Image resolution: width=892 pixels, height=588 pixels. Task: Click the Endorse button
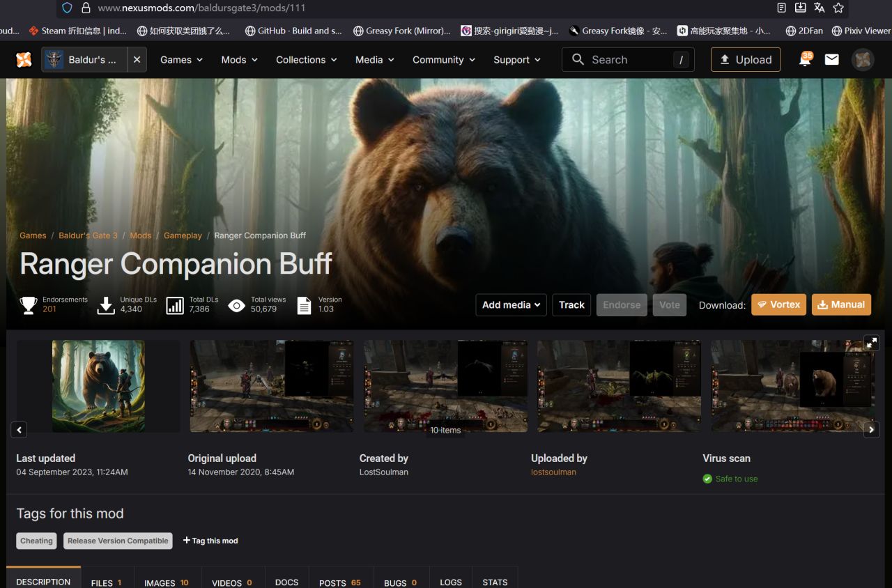click(622, 304)
